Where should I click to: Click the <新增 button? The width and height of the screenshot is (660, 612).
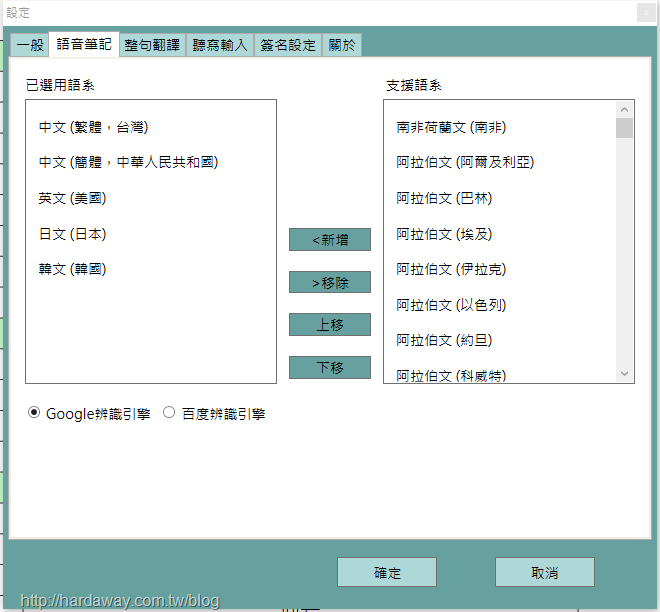coord(330,239)
